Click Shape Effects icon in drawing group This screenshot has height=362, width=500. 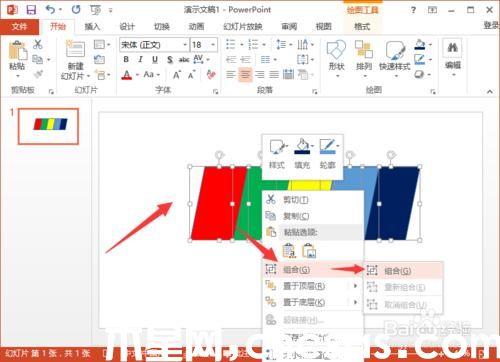click(419, 74)
